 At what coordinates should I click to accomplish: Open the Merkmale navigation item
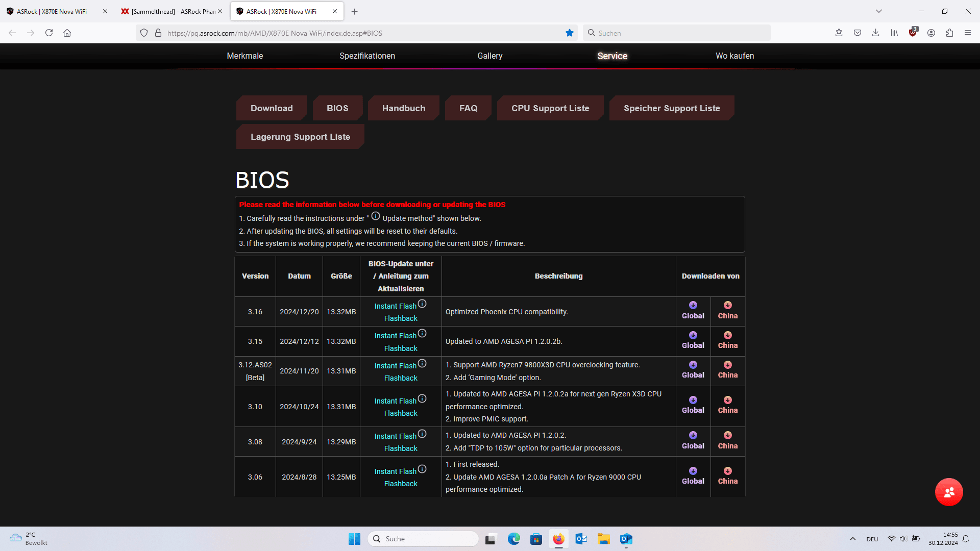click(245, 56)
